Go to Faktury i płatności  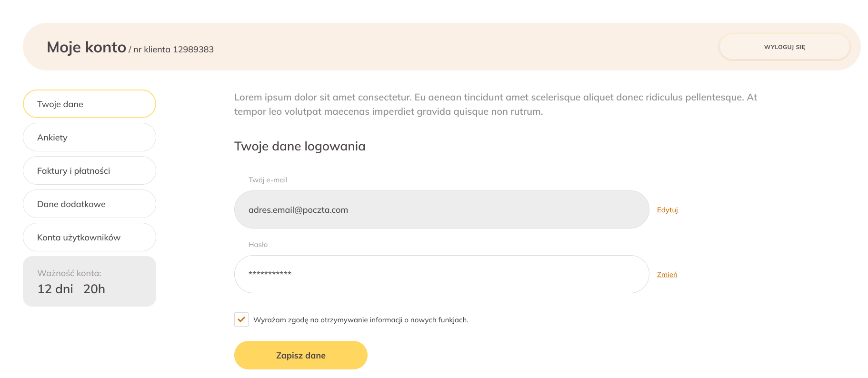[90, 170]
